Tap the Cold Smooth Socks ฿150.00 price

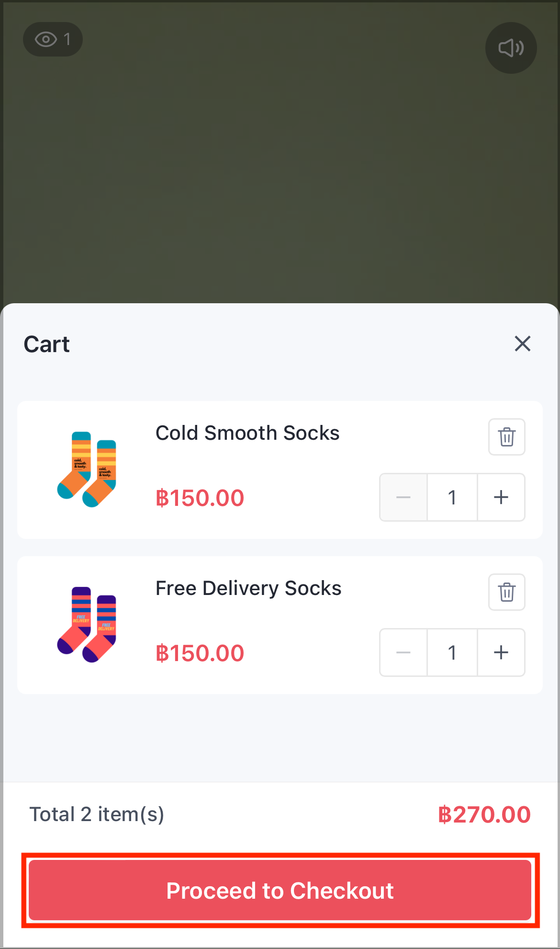(200, 498)
